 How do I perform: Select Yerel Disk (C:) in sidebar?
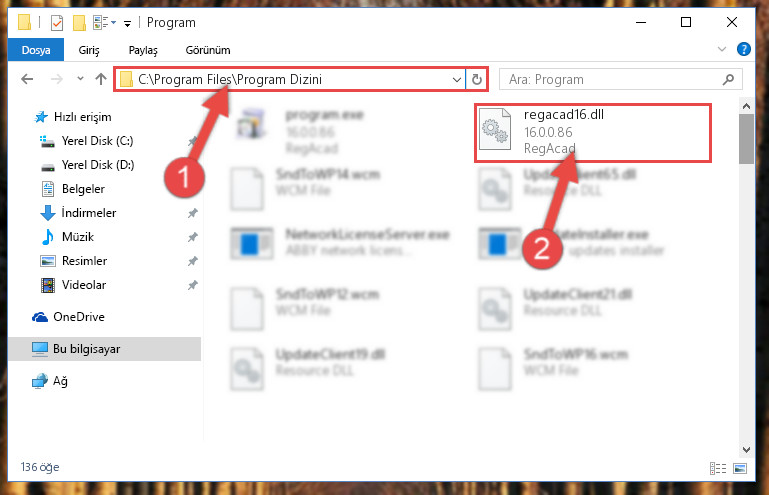tap(97, 141)
